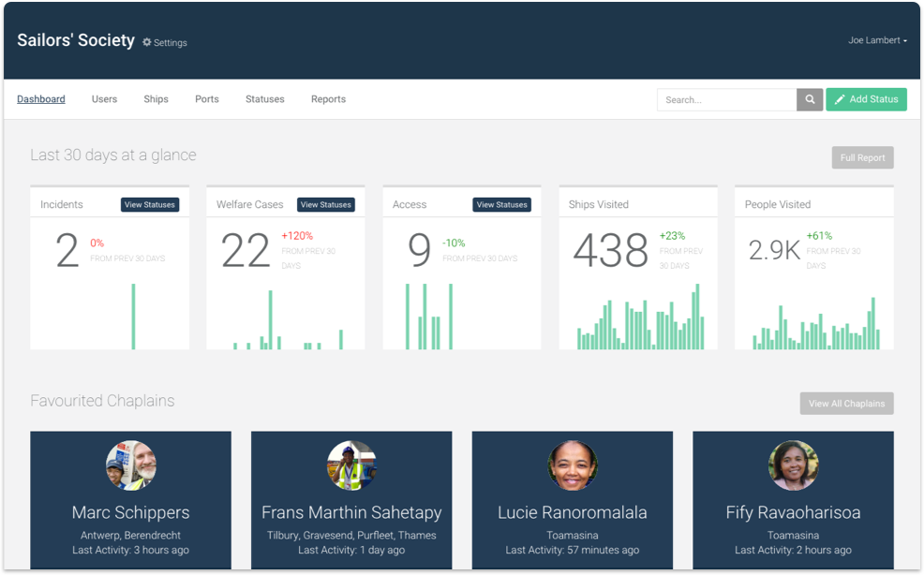
Task: View Statuses for Welfare Cases card
Action: 325,205
